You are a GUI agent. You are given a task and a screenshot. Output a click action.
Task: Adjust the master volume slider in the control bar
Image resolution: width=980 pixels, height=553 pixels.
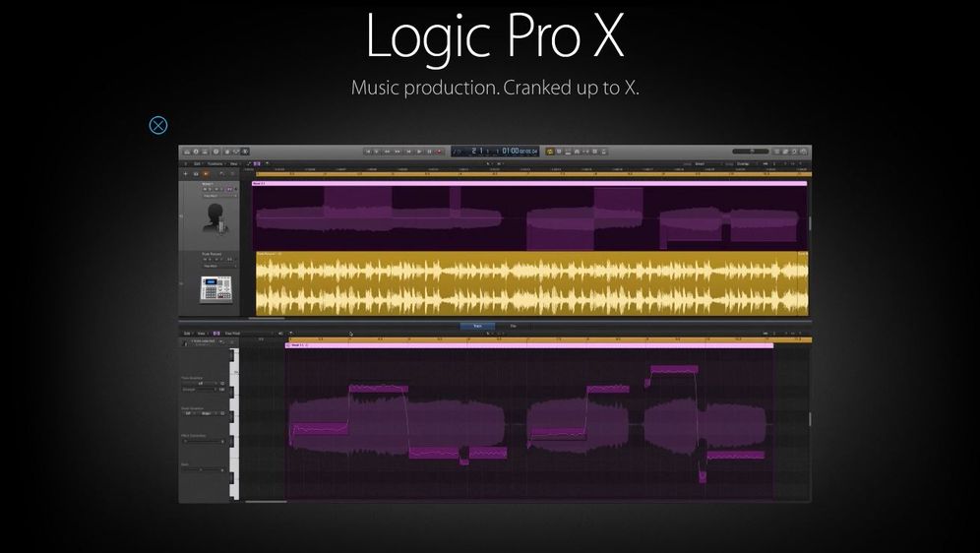[750, 152]
